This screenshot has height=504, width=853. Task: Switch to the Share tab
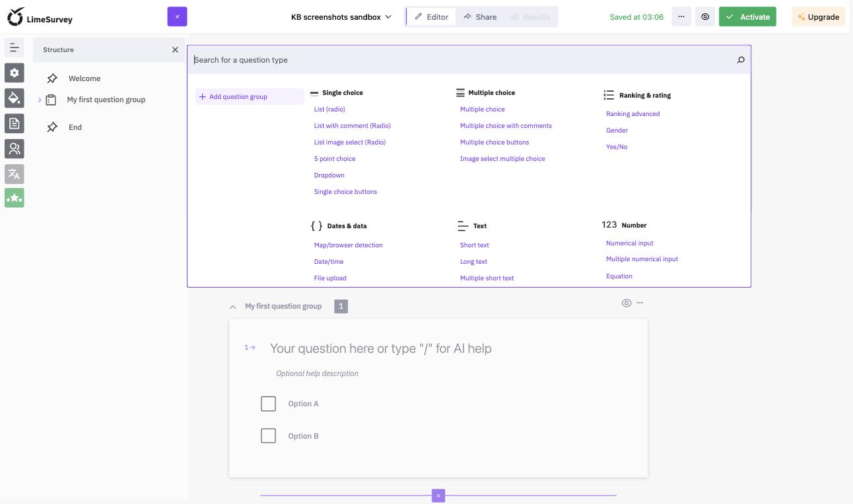pyautogui.click(x=480, y=16)
